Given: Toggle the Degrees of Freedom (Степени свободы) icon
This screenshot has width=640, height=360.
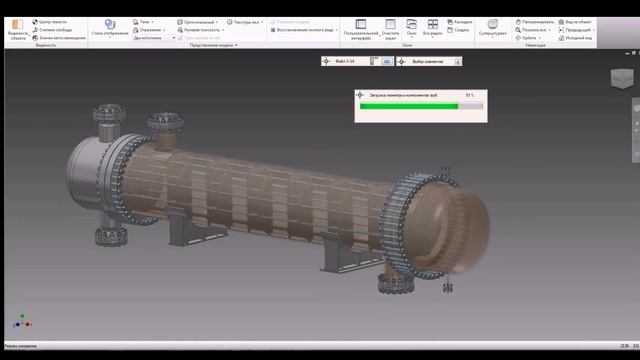Looking at the screenshot, I should 35,30.
